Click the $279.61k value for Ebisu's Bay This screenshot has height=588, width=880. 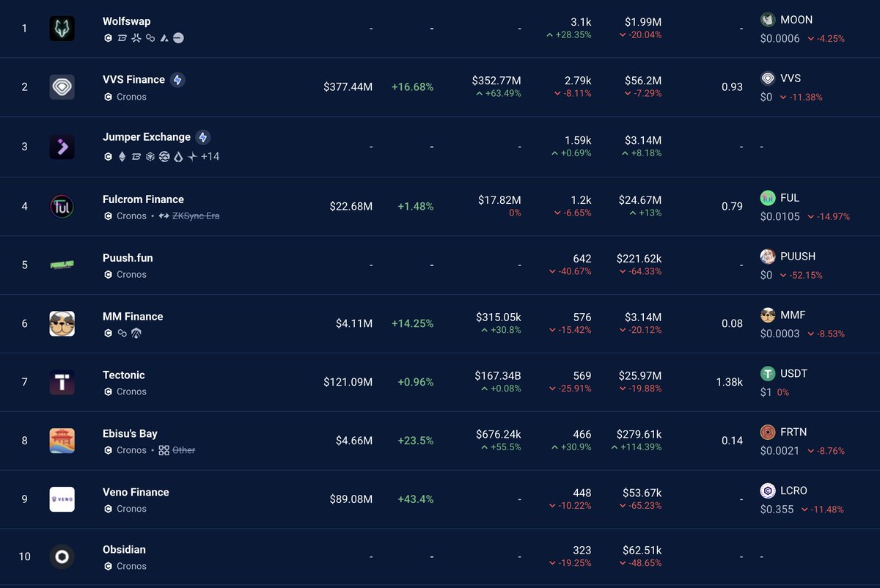click(x=639, y=435)
